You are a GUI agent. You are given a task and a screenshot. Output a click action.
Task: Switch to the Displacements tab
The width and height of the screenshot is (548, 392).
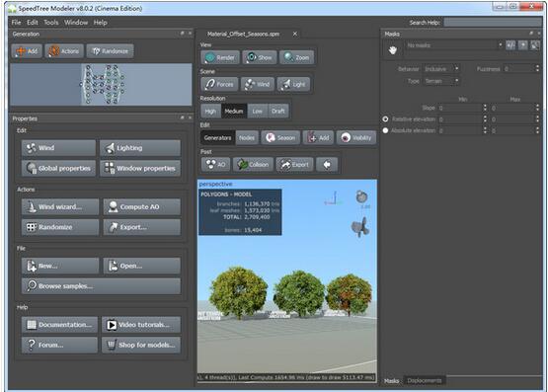point(425,380)
